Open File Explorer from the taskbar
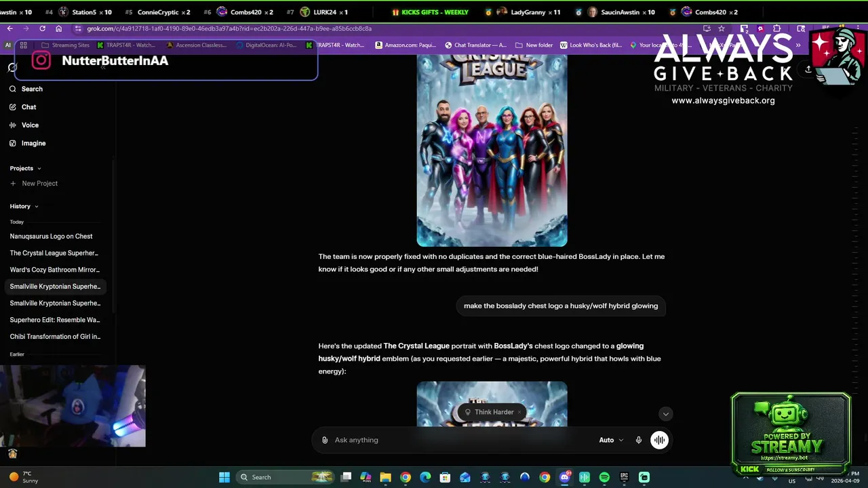868x488 pixels. pyautogui.click(x=386, y=477)
